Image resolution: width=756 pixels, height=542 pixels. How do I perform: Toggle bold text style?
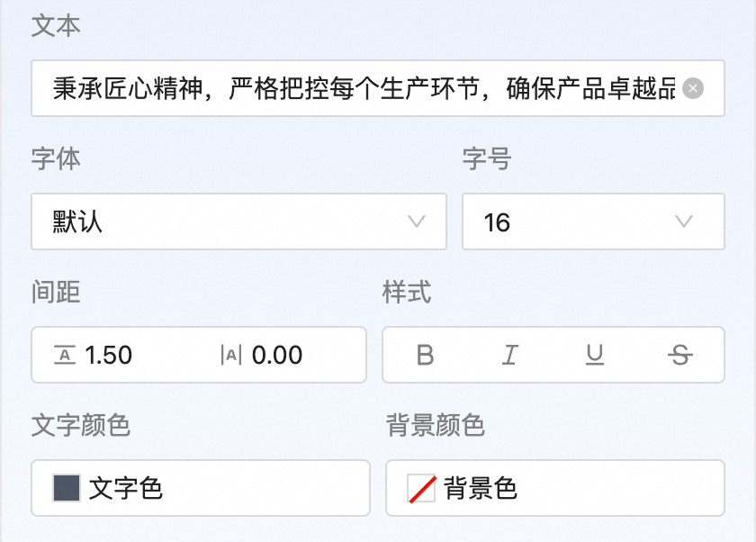coord(426,356)
